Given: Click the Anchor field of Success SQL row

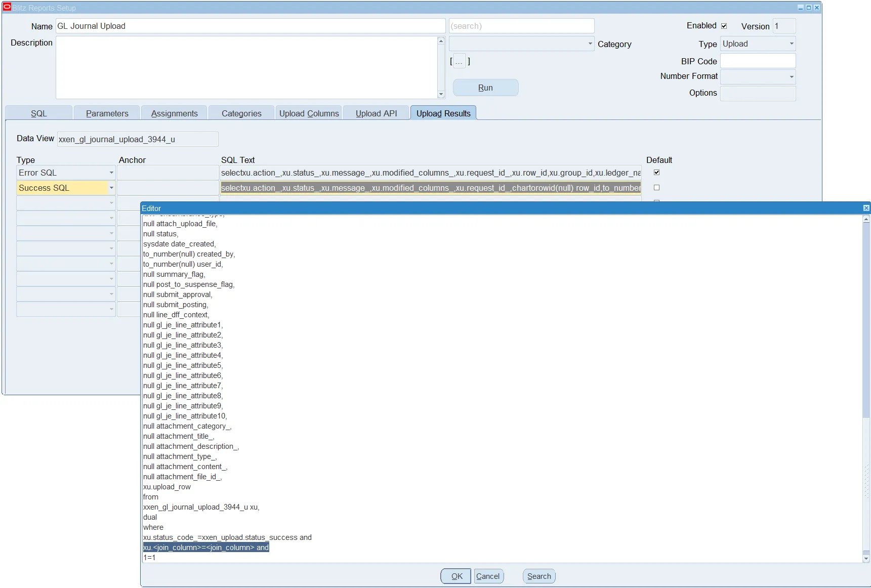Looking at the screenshot, I should click(x=168, y=188).
